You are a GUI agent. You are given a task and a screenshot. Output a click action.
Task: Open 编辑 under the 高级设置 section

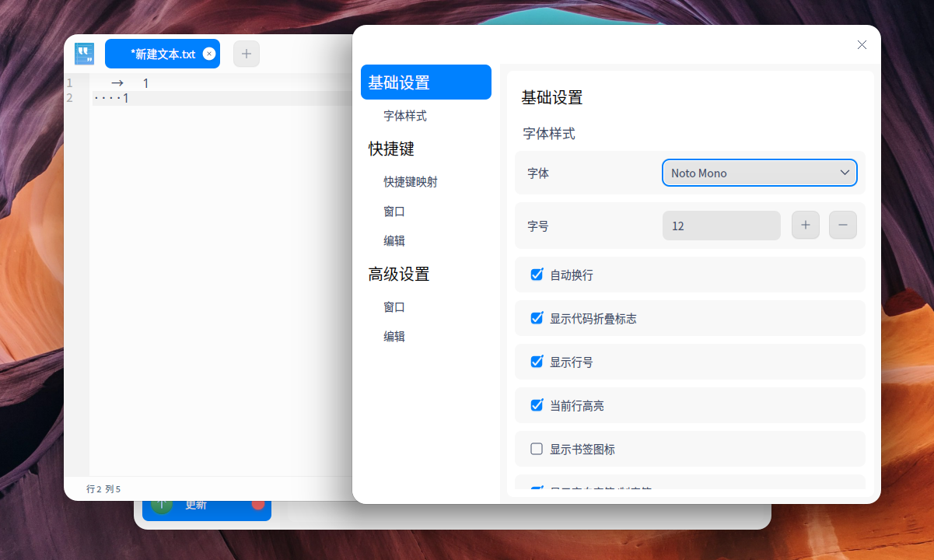point(394,337)
